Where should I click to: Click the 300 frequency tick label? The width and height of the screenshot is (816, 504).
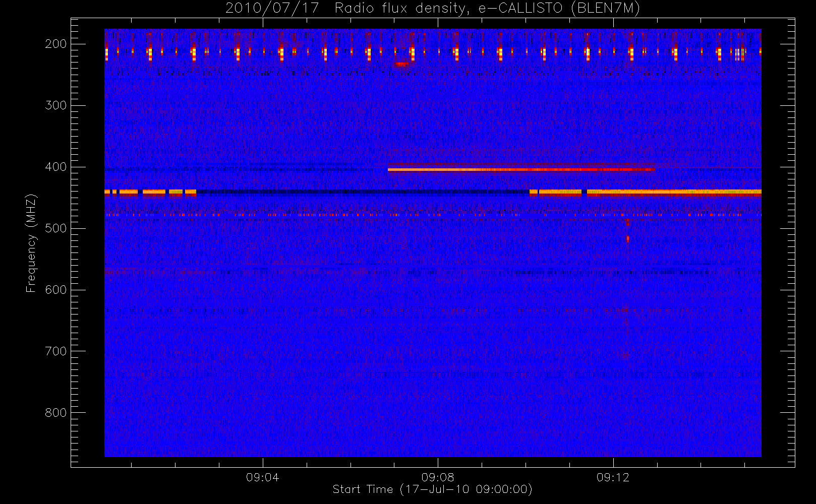coord(56,105)
